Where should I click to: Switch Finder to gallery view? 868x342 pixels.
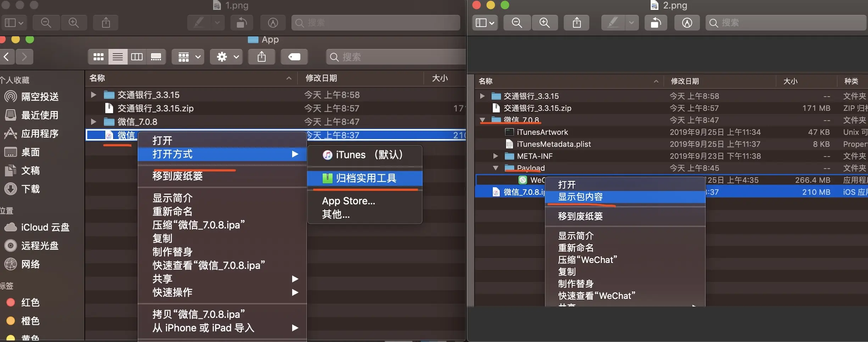click(156, 57)
